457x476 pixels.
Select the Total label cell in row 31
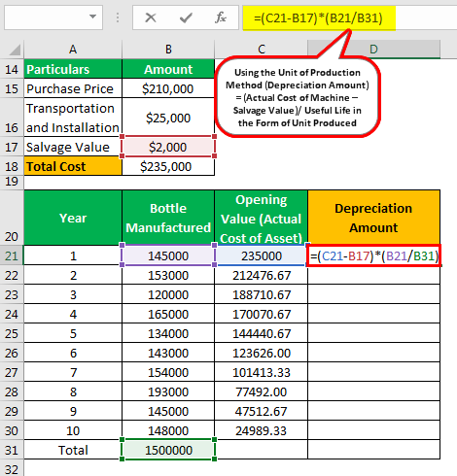coord(73,450)
